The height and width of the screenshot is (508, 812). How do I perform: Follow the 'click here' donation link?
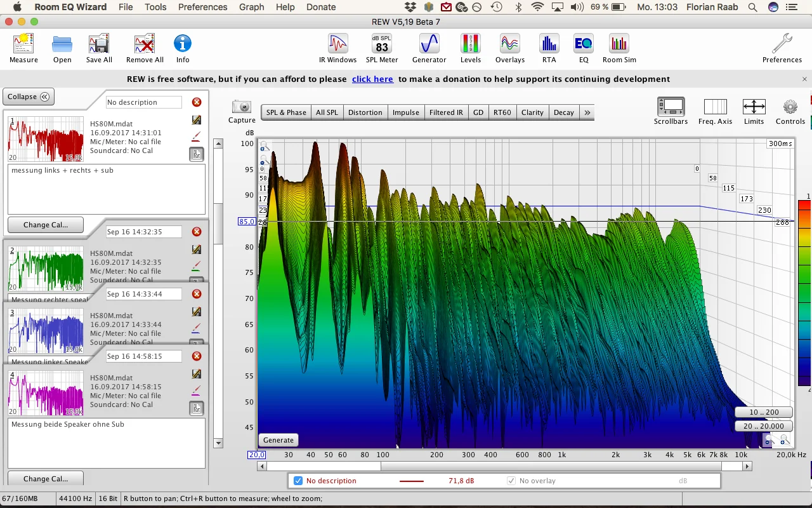[372, 79]
